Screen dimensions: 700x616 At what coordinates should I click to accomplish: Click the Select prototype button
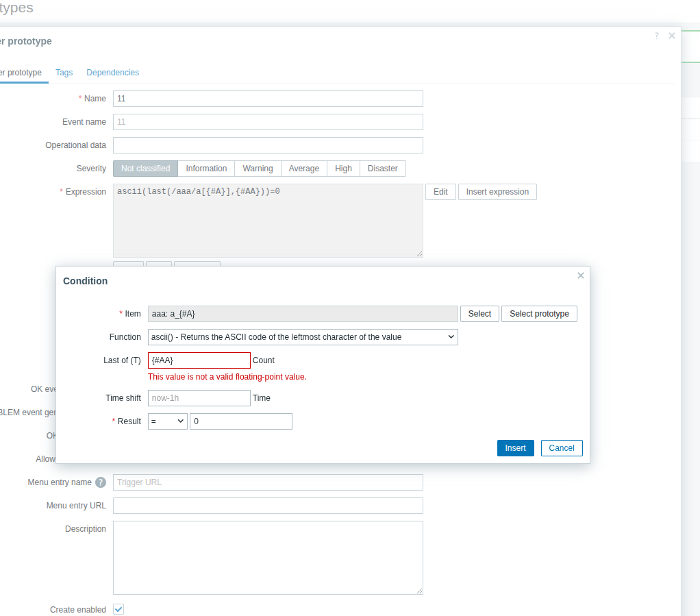(x=539, y=314)
